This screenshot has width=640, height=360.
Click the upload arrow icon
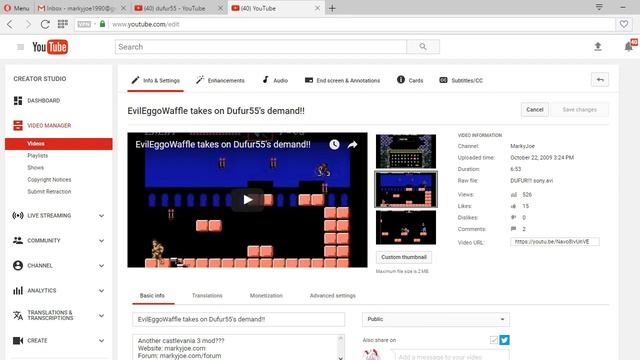pyautogui.click(x=598, y=47)
